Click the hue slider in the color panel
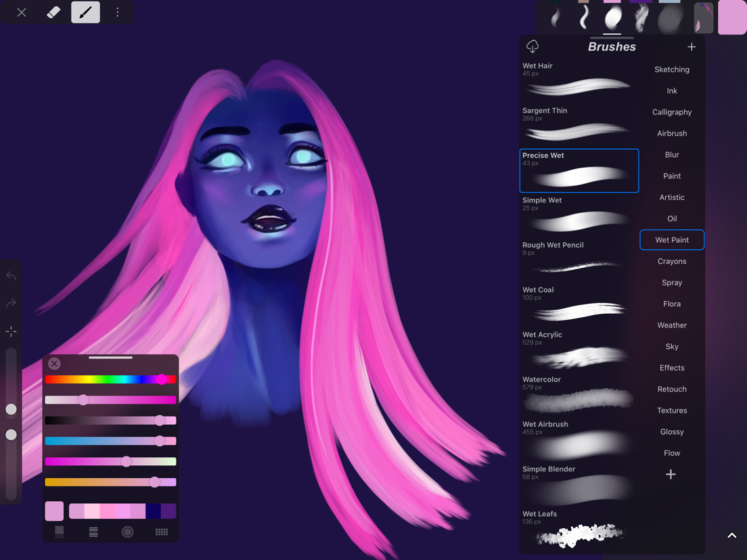Screen dimensions: 747x560 click(x=110, y=379)
